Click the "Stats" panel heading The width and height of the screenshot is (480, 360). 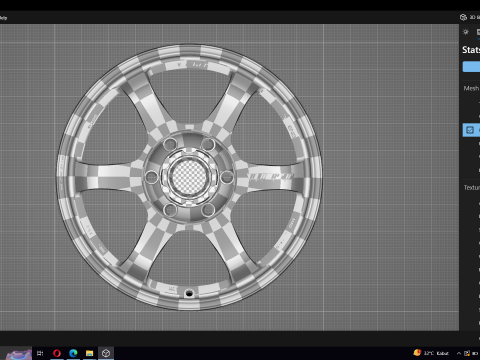471,50
